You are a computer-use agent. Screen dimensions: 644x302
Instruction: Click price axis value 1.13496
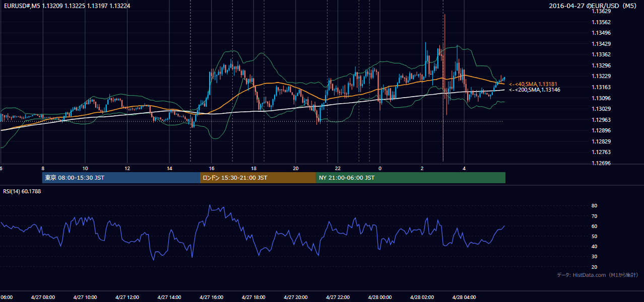601,33
